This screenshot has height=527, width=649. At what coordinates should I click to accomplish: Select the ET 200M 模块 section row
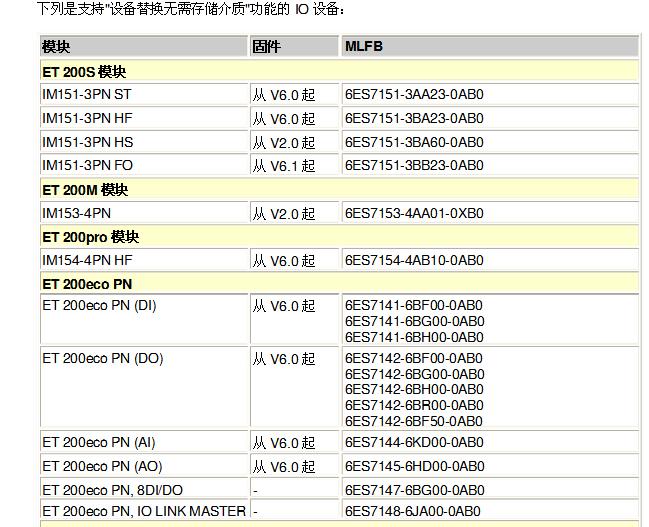click(339, 190)
